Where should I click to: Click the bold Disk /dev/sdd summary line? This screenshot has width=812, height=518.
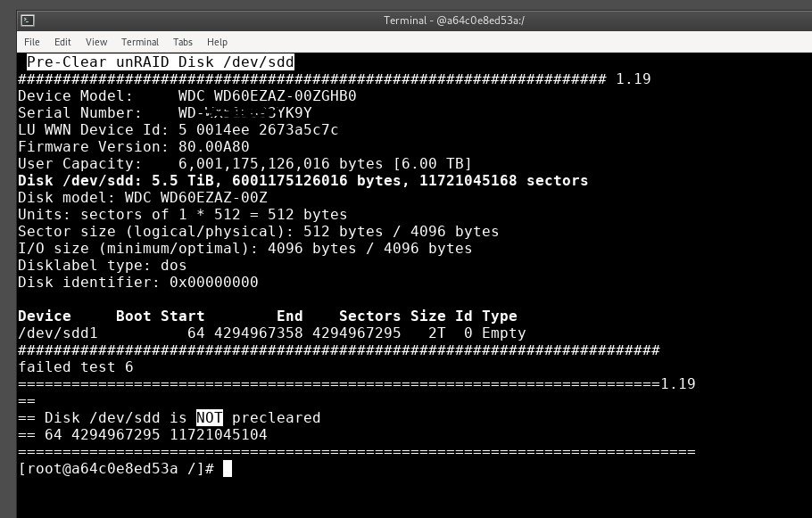[x=303, y=181]
